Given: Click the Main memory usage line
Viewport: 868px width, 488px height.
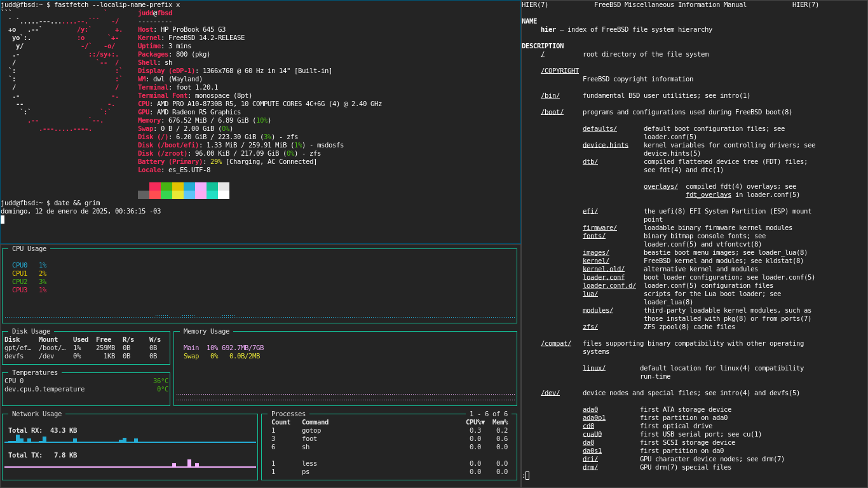Looking at the screenshot, I should pos(224,348).
